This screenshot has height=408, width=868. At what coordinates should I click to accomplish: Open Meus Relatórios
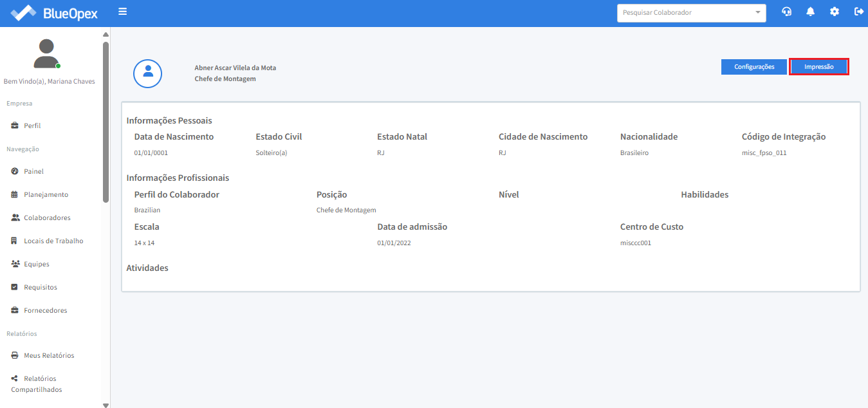[49, 355]
